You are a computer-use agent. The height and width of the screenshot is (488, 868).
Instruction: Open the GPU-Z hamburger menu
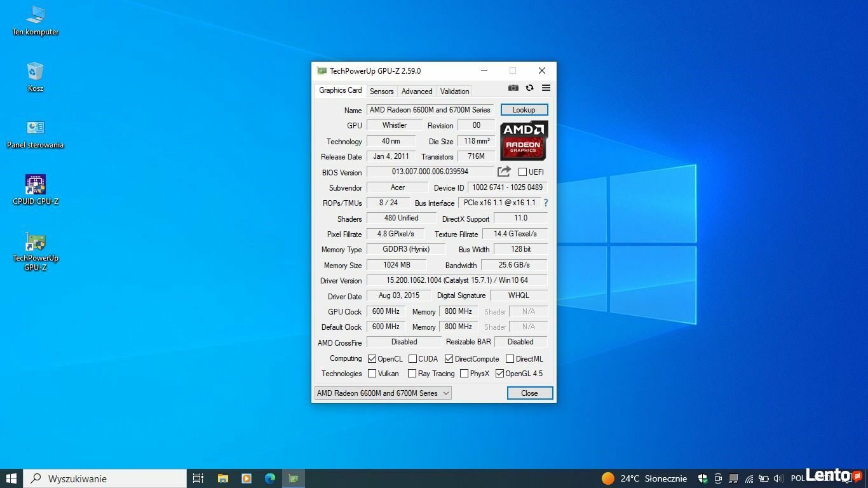546,88
